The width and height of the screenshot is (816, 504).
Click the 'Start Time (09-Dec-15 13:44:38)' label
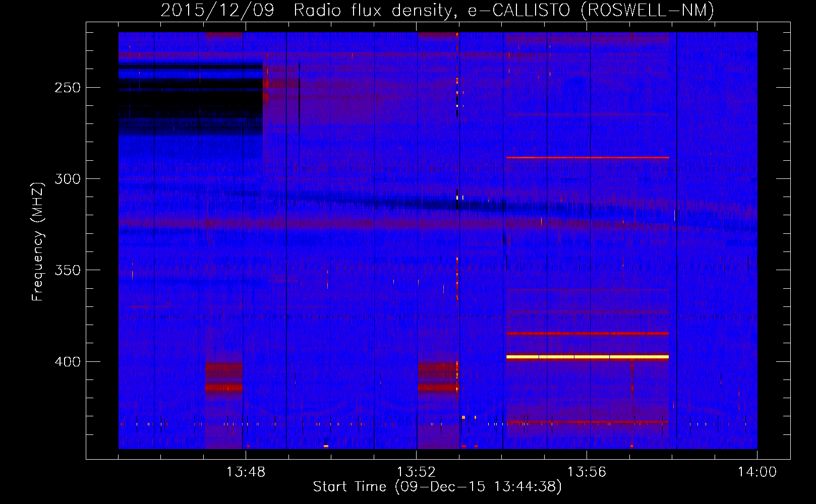[437, 487]
